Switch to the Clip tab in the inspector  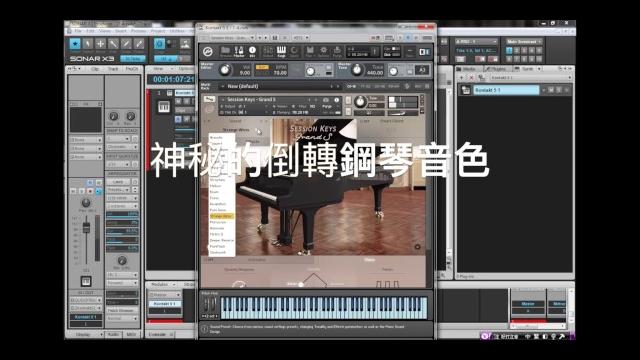tap(96, 69)
